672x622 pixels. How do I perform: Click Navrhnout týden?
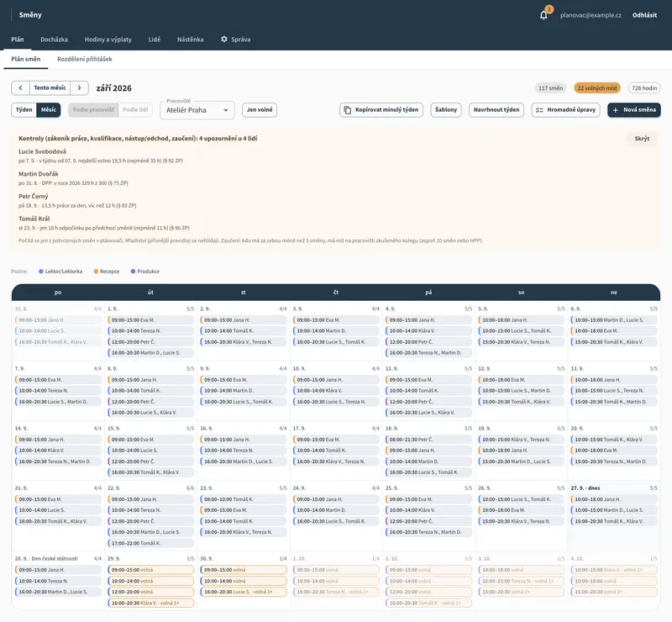click(496, 110)
